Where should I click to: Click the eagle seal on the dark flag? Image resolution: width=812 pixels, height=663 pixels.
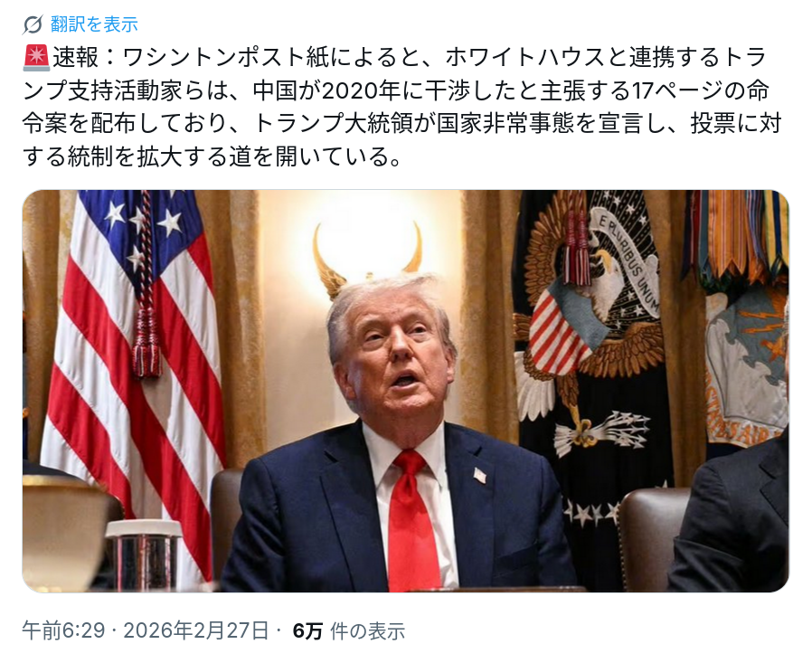coord(590,331)
